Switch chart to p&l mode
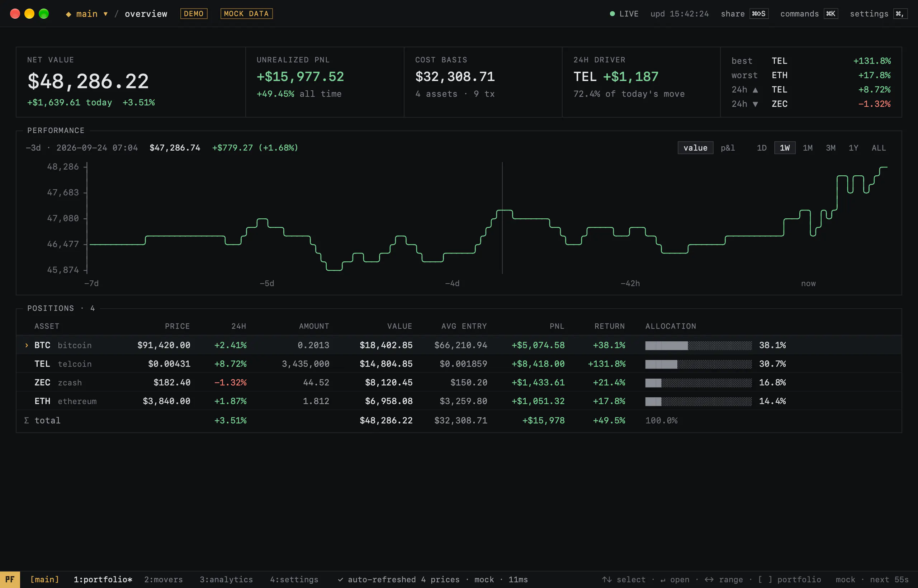918x588 pixels. click(x=728, y=148)
